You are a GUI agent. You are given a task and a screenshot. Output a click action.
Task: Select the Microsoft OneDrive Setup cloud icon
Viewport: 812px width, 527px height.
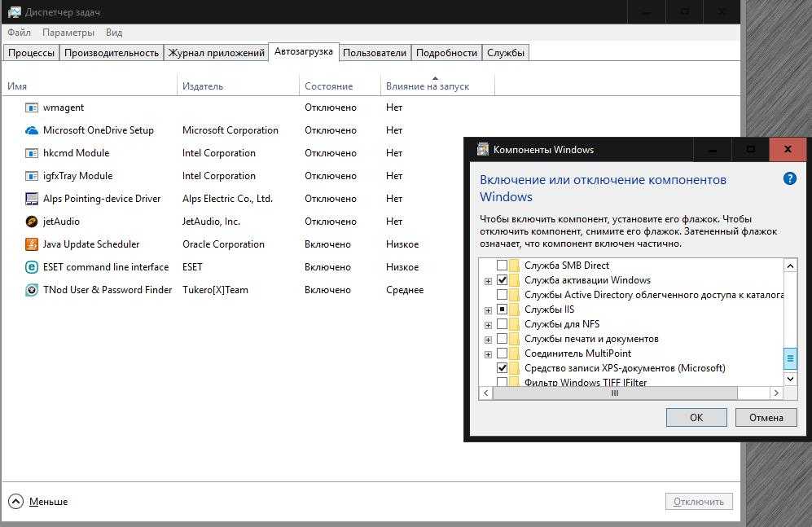point(32,130)
